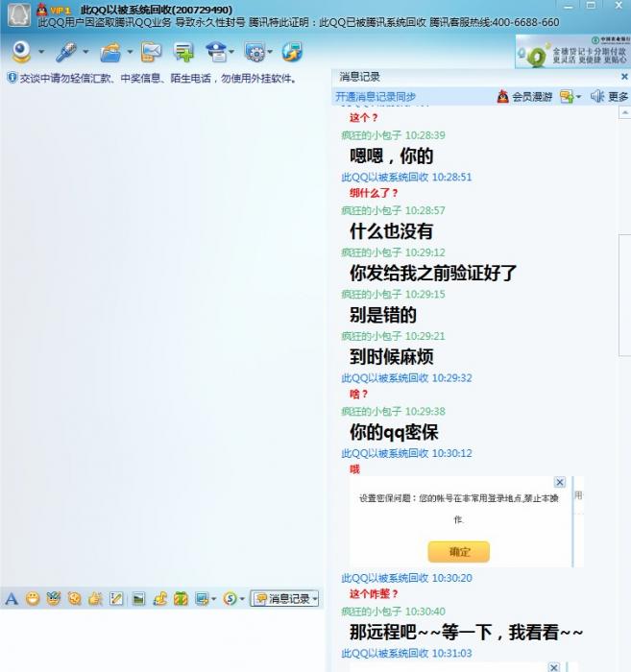
Task: Click the history panel scrollbar thumb
Action: click(x=625, y=296)
